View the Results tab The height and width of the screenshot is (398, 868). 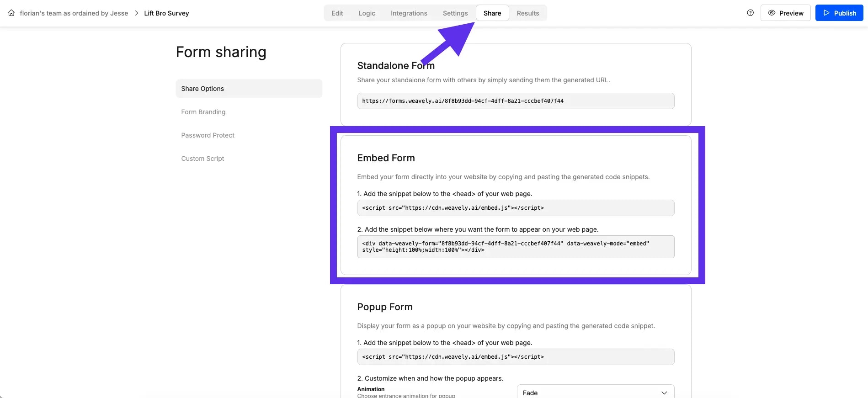pos(527,13)
